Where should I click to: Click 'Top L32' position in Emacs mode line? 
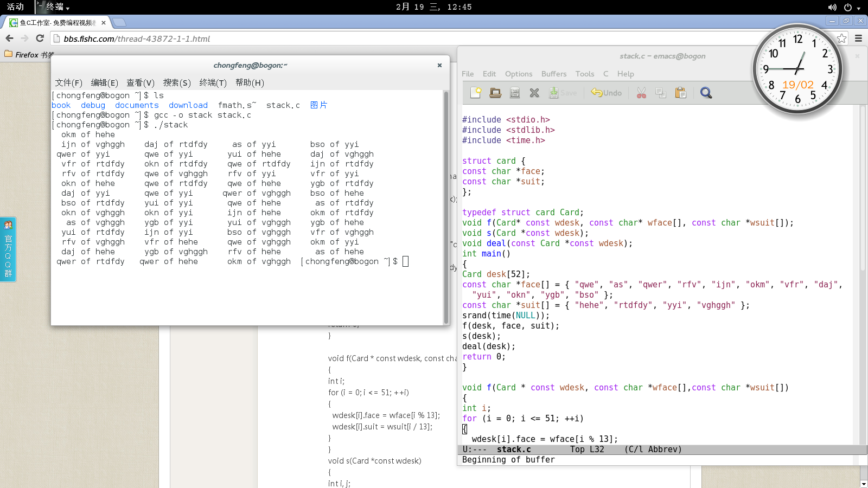coord(587,450)
